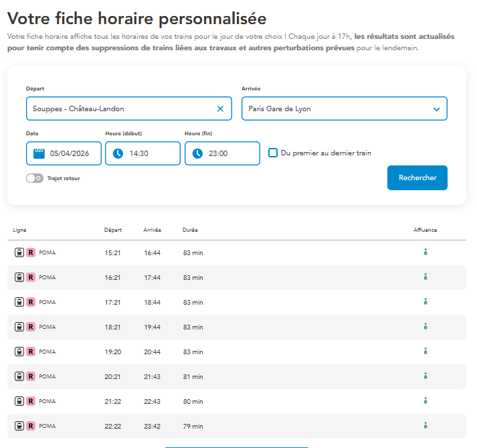The width and height of the screenshot is (477, 448).
Task: Edit the start time 14:30 field
Action: [x=142, y=153]
